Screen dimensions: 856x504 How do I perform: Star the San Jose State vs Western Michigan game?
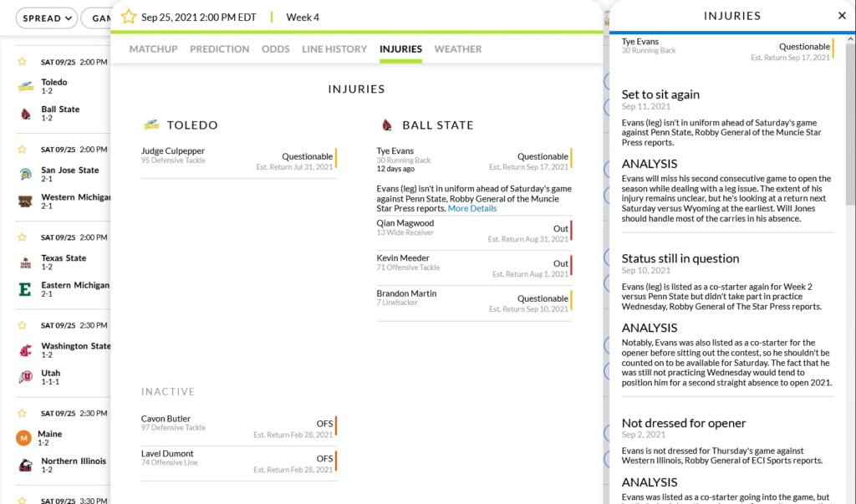[x=22, y=149]
